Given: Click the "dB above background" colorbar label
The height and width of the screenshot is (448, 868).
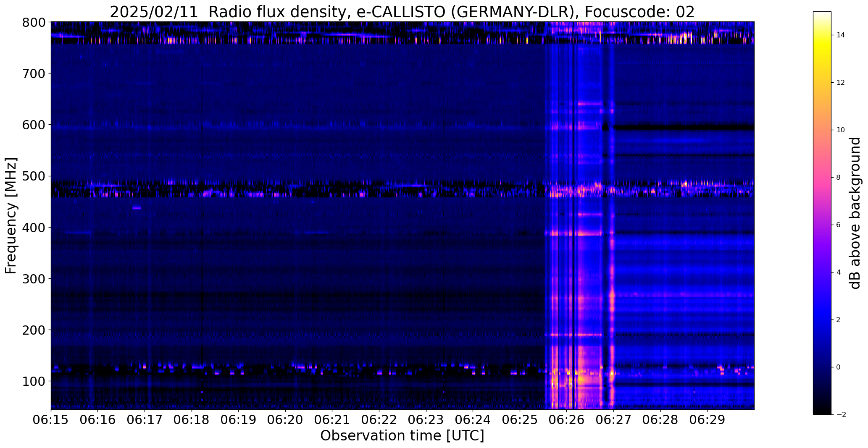Looking at the screenshot, I should pos(855,213).
